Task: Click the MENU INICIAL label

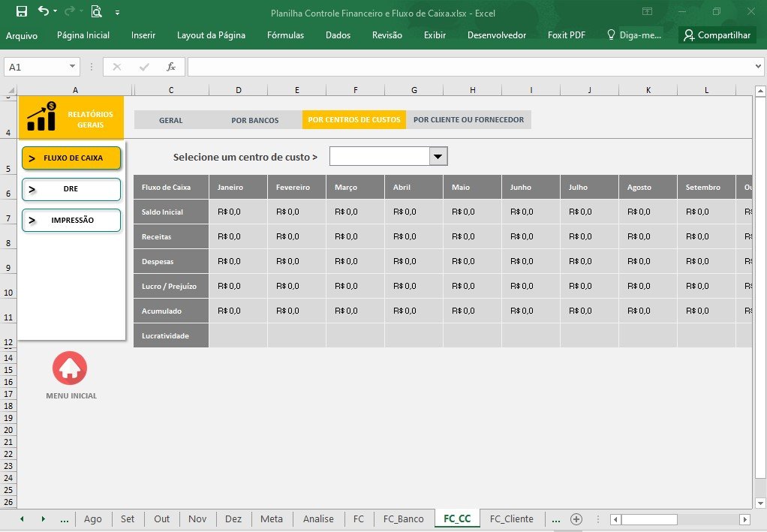Action: [x=71, y=395]
